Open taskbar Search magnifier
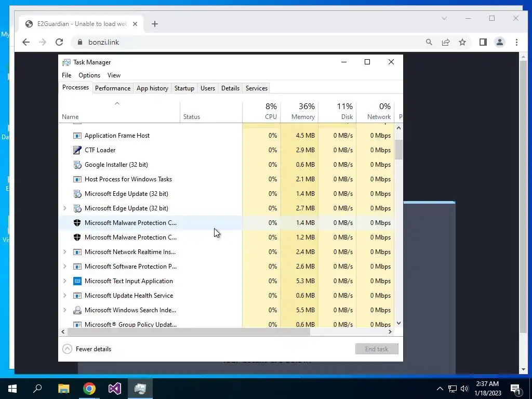 pyautogui.click(x=37, y=389)
